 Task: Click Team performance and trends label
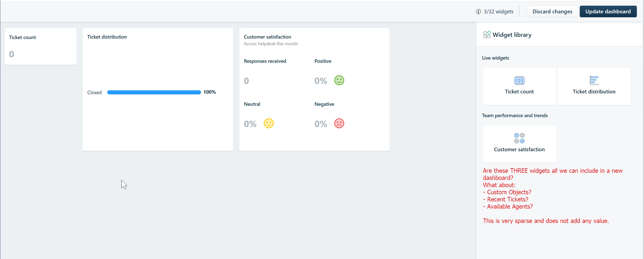[x=515, y=115]
